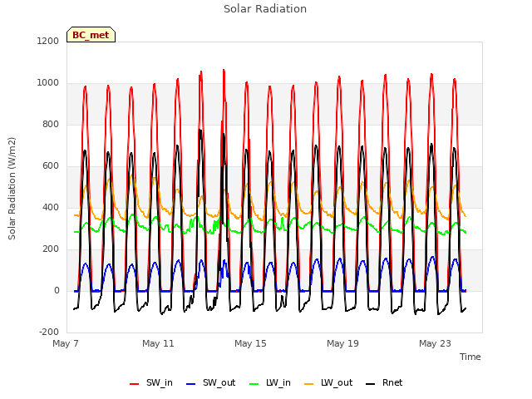Click the Time x-axis label
Image resolution: width=532 pixels, height=399 pixels.
470,357
